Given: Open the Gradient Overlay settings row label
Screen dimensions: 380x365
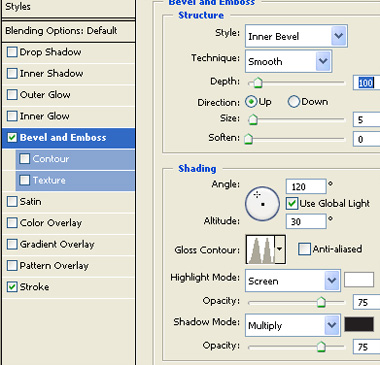Looking at the screenshot, I should coord(57,244).
